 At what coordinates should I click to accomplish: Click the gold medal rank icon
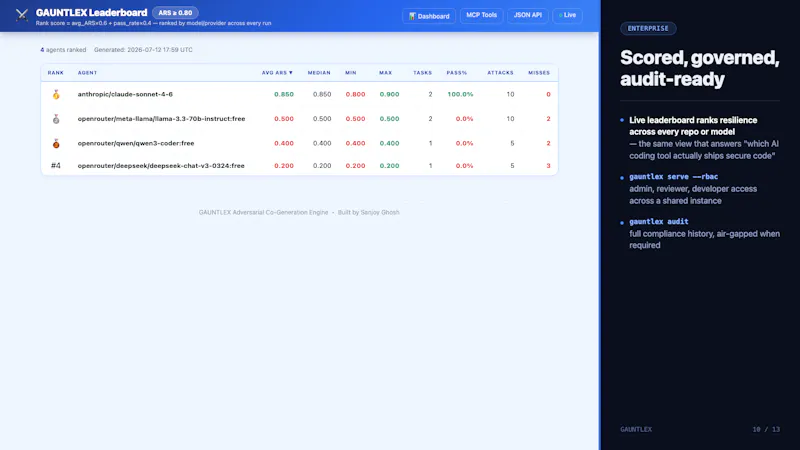click(x=56, y=94)
